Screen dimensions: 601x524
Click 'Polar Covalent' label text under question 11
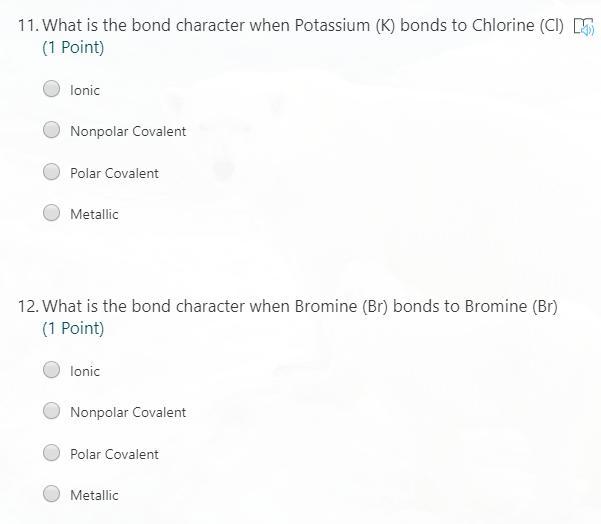pos(114,173)
